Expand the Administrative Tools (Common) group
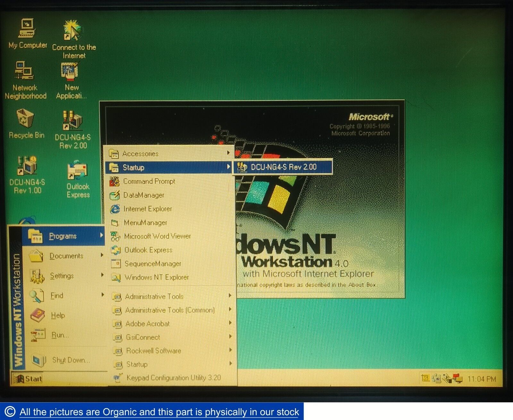 (x=172, y=310)
